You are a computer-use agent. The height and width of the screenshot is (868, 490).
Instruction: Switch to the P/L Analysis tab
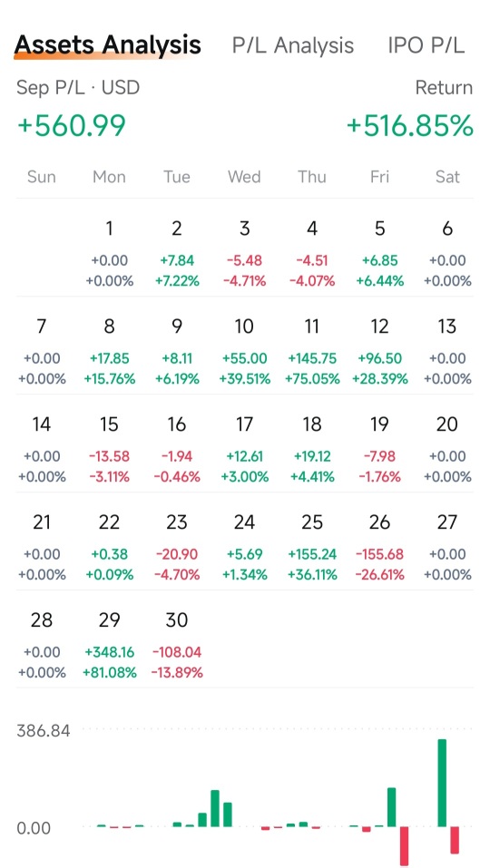pos(293,45)
